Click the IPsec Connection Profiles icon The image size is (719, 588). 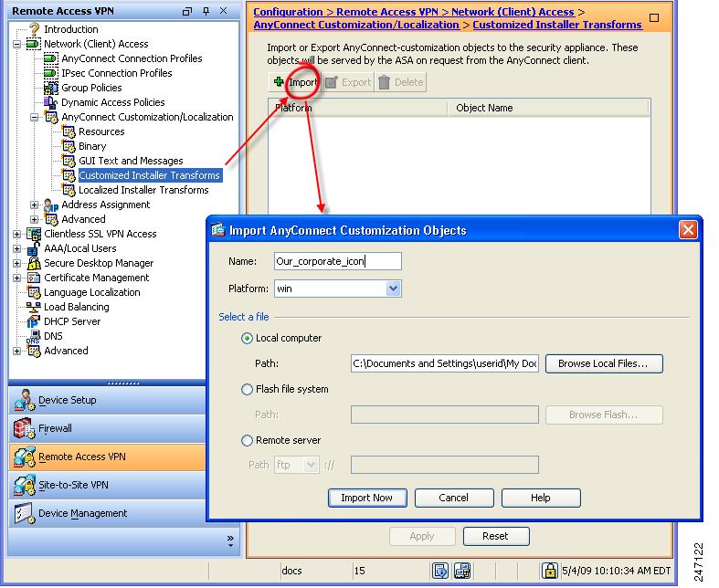pyautogui.click(x=51, y=73)
